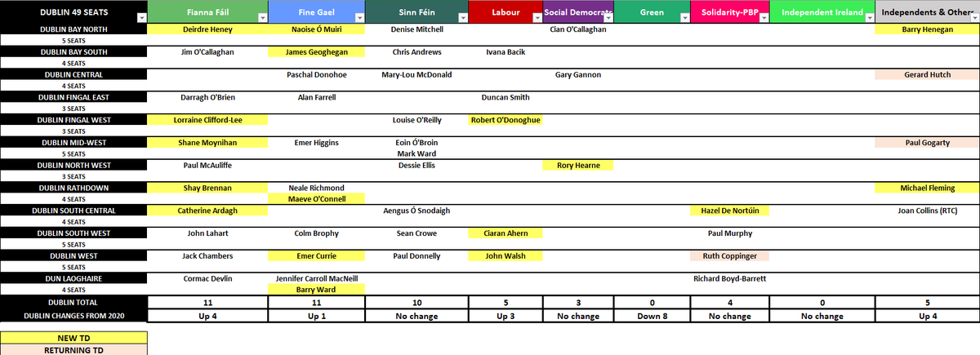This screenshot has width=980, height=355.
Task: Click the Shane Moynihan cell
Action: 207,142
